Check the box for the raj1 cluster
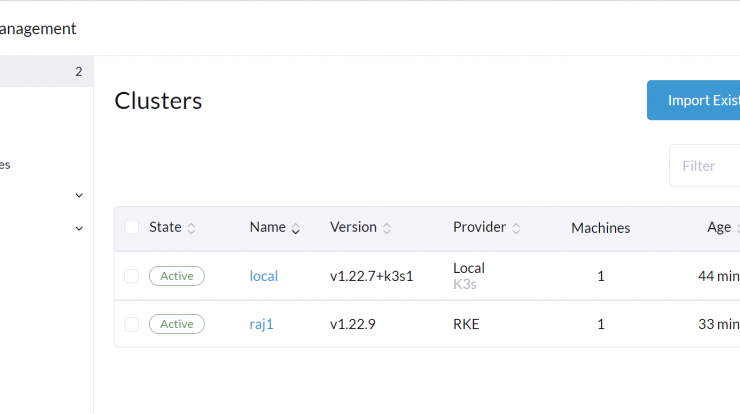 (x=131, y=324)
